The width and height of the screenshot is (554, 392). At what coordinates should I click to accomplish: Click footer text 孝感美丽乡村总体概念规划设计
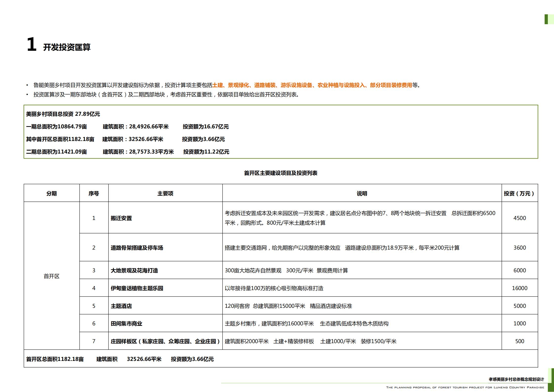pyautogui.click(x=516, y=379)
